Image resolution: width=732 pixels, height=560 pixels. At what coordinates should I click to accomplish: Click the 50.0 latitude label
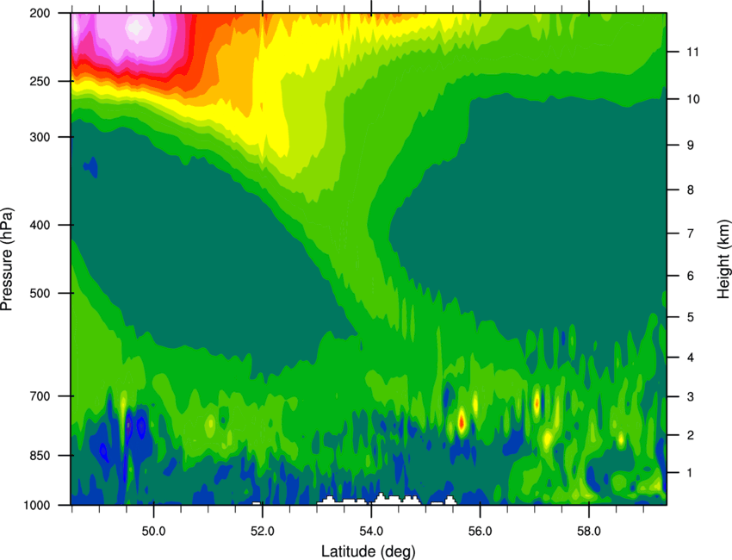pyautogui.click(x=154, y=532)
